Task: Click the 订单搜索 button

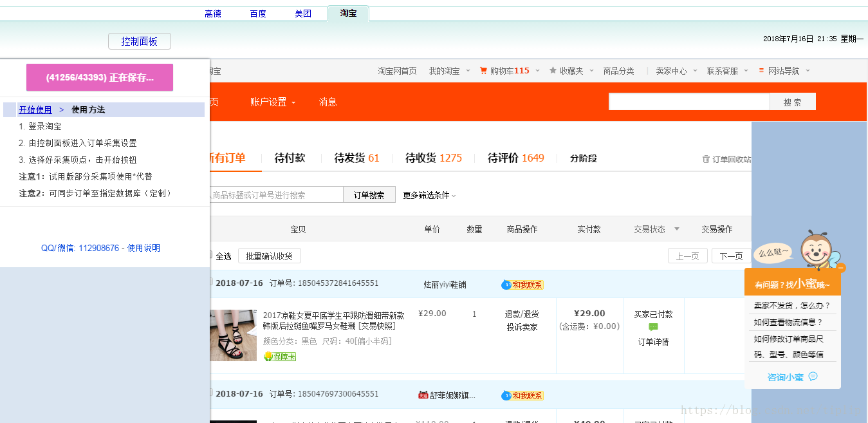Action: click(x=369, y=195)
